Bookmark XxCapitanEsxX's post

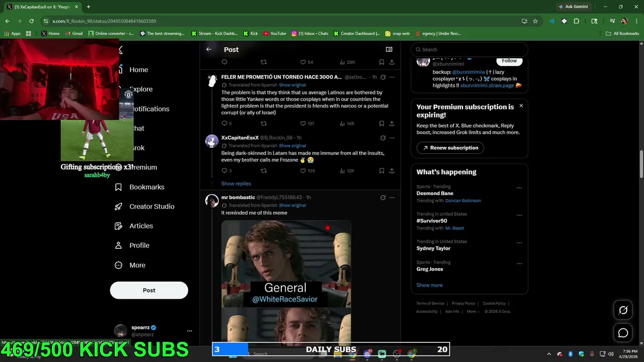(x=381, y=170)
